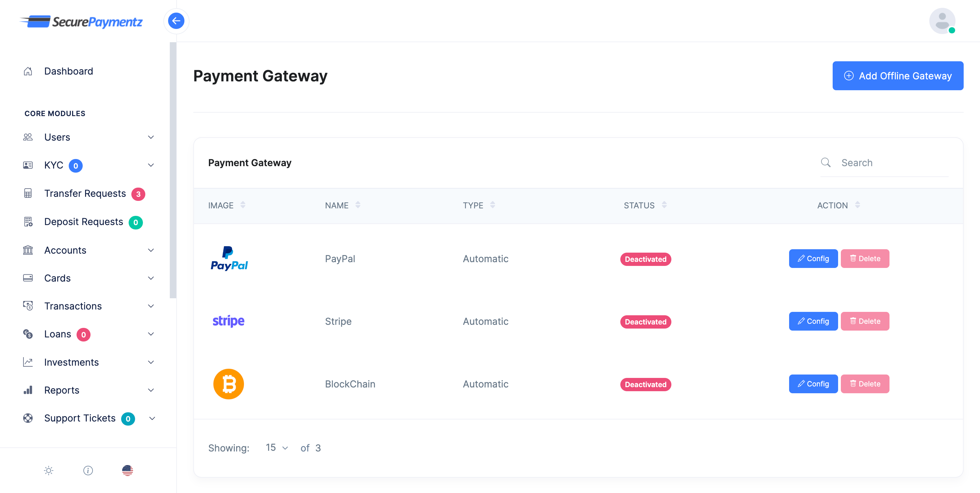Viewport: 980px width, 493px height.
Task: Sort table by Type column
Action: [x=492, y=205]
